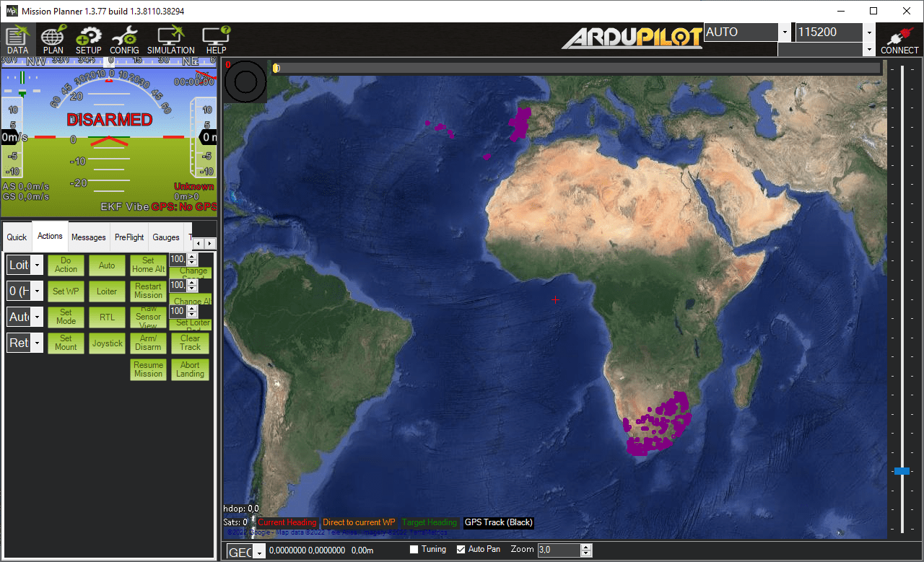Click the Set Mode button
This screenshot has height=562, width=924.
[x=66, y=317]
